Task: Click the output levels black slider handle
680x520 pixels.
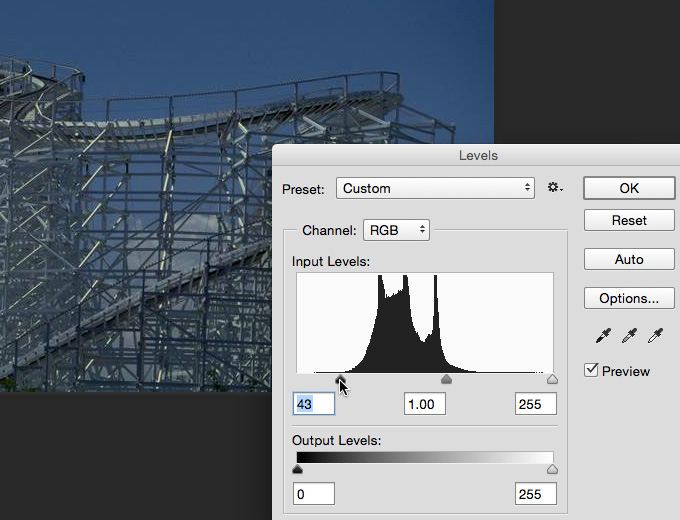Action: 297,469
